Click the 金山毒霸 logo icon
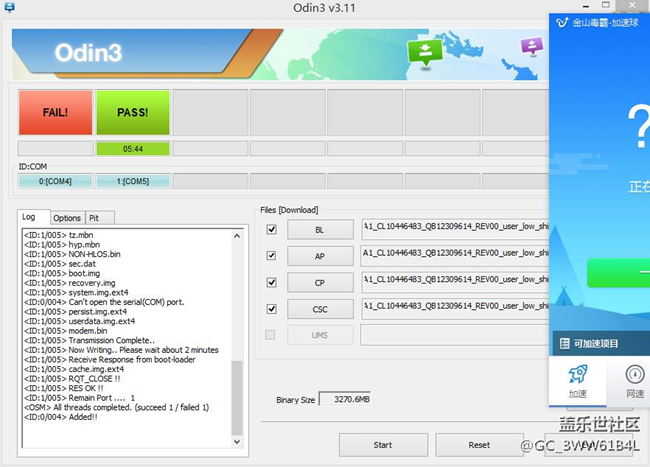The height and width of the screenshot is (467, 650). pos(565,21)
